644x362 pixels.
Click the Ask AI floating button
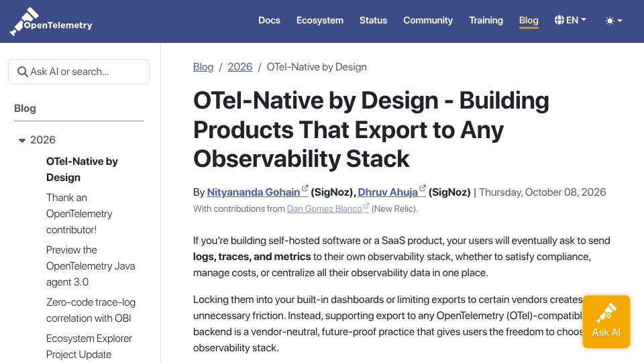coord(606,321)
